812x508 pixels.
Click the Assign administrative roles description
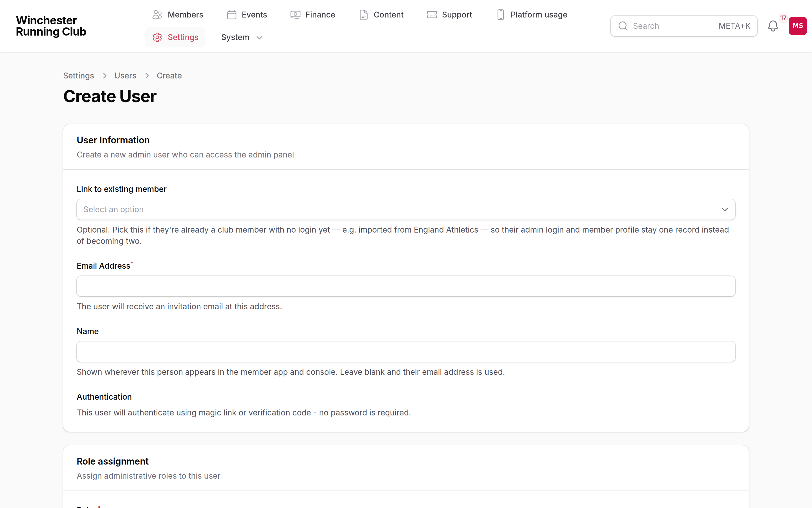[148, 476]
